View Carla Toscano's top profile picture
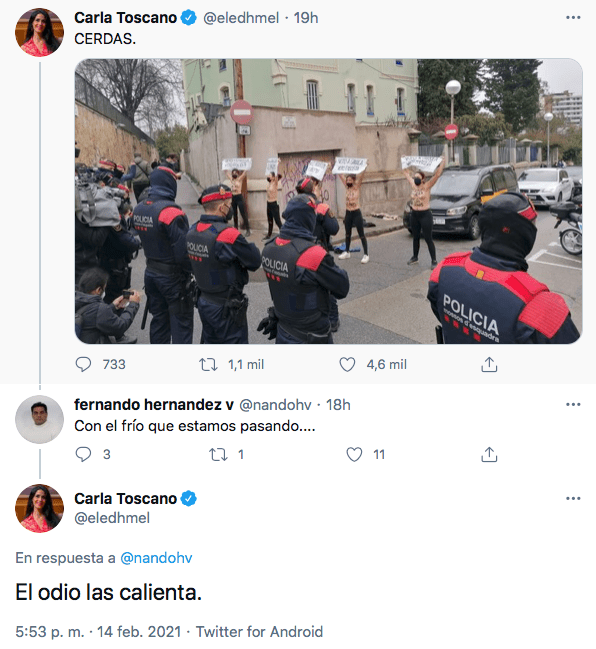This screenshot has width=596, height=649. tap(39, 32)
